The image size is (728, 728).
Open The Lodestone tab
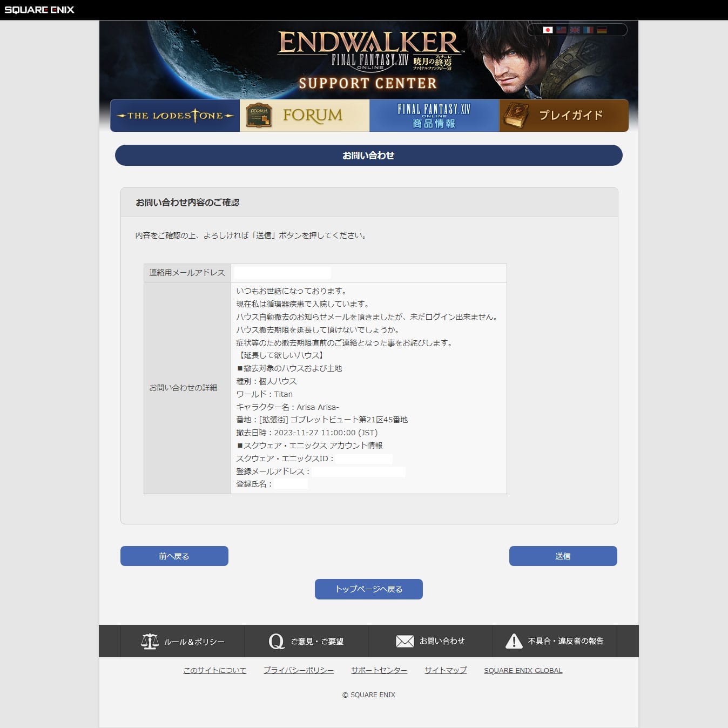pyautogui.click(x=175, y=116)
